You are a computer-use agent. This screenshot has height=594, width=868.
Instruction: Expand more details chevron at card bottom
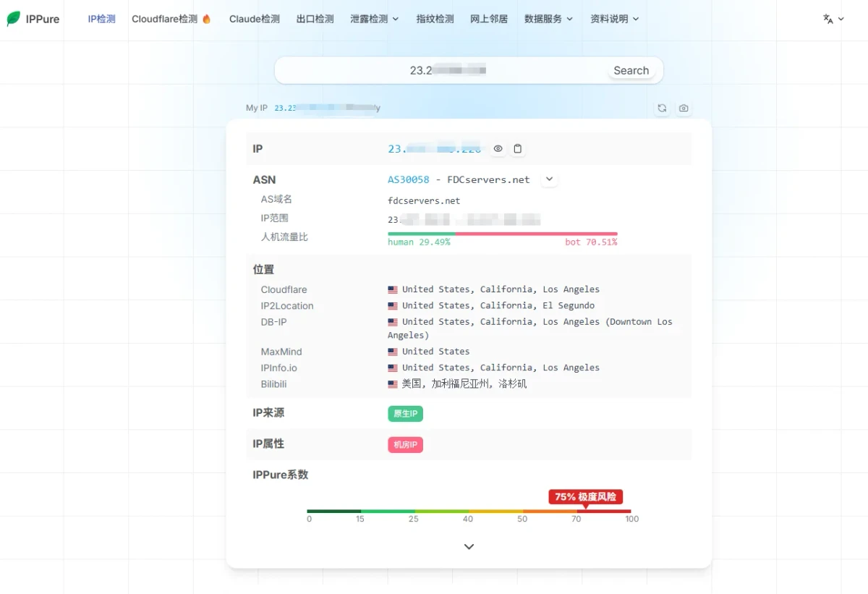pyautogui.click(x=469, y=547)
